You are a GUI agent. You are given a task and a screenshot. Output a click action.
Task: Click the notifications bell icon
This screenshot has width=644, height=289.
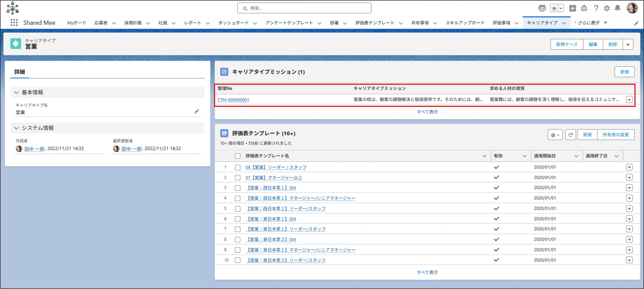pos(617,8)
